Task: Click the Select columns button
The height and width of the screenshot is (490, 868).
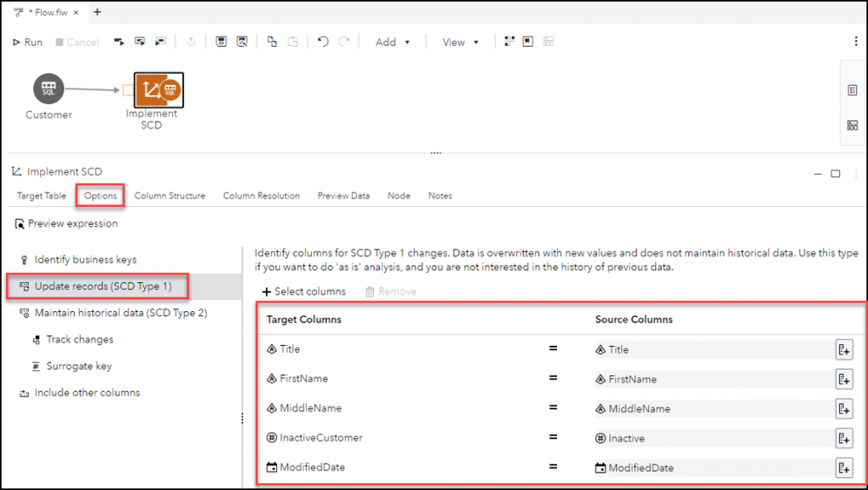Action: (x=303, y=292)
